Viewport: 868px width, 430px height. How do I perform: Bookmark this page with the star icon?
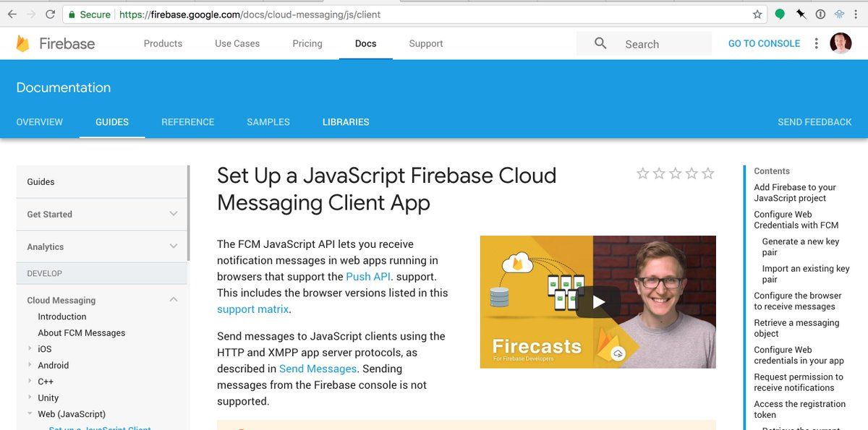pos(757,14)
